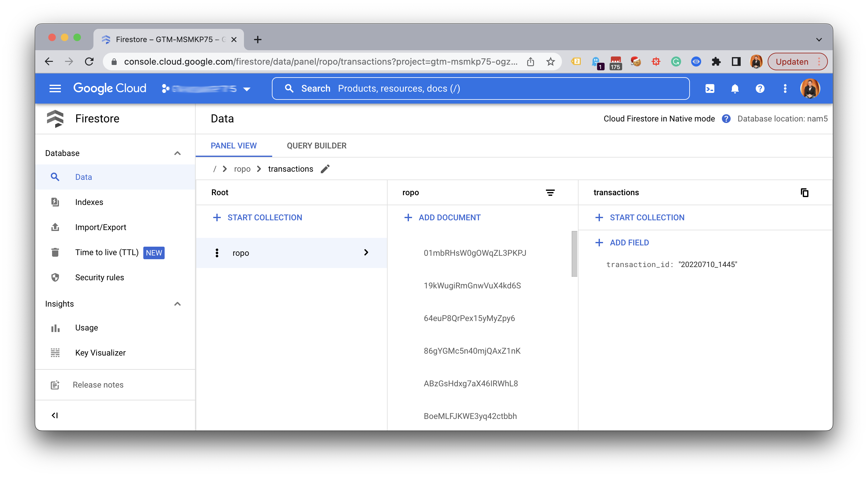
Task: Open Release notes link
Action: [x=115, y=385]
